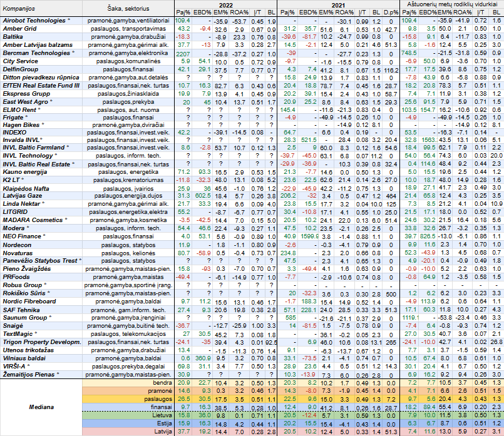Click the 'City Service' row label
This screenshot has height=436, width=504.
coord(41,61)
